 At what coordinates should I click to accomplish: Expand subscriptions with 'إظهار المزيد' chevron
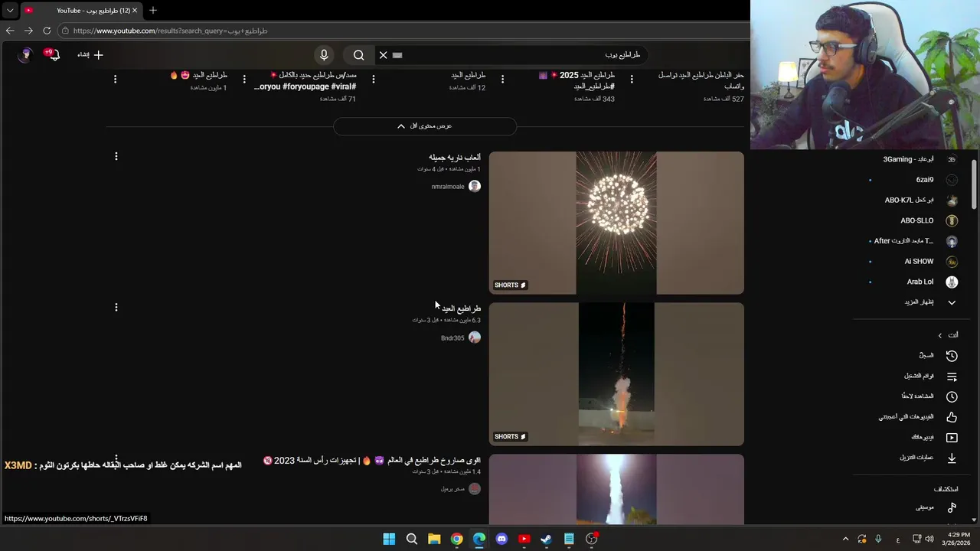[x=952, y=302]
